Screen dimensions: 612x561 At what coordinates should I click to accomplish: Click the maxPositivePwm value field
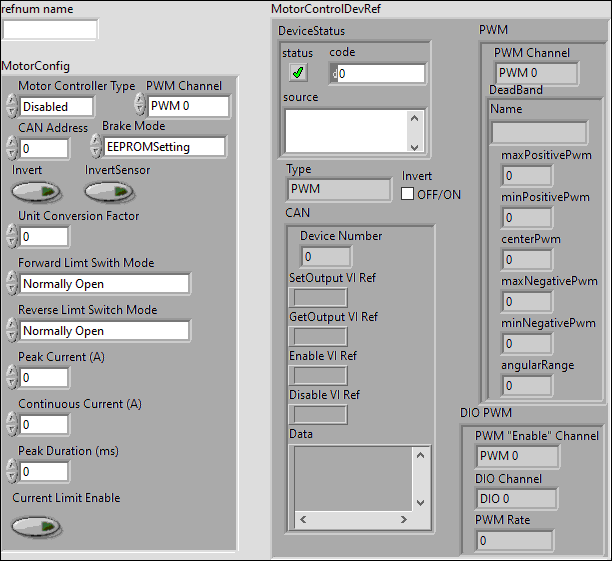tap(527, 176)
